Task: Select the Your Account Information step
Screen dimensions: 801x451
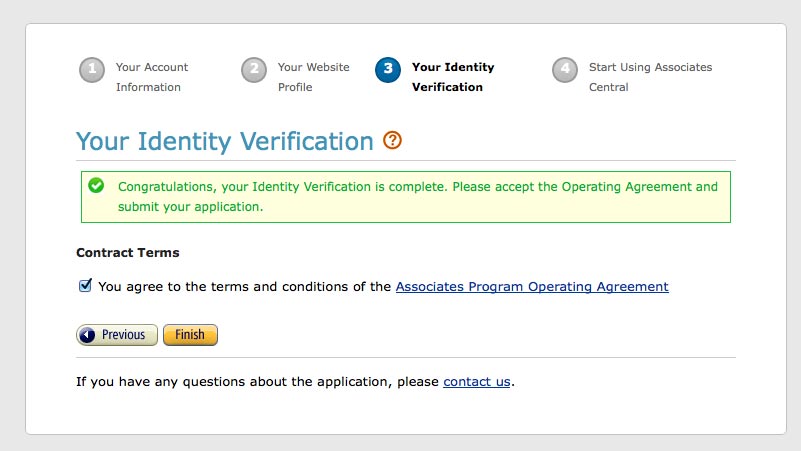Action: click(x=152, y=77)
